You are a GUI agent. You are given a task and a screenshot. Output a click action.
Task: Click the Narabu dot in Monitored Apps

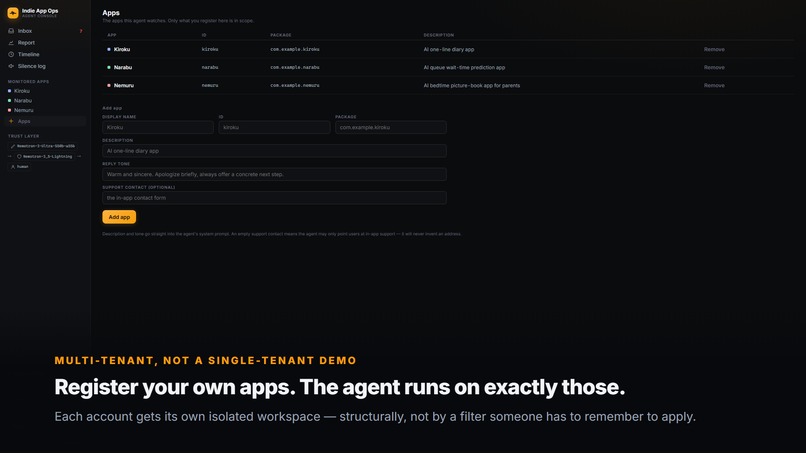click(9, 101)
